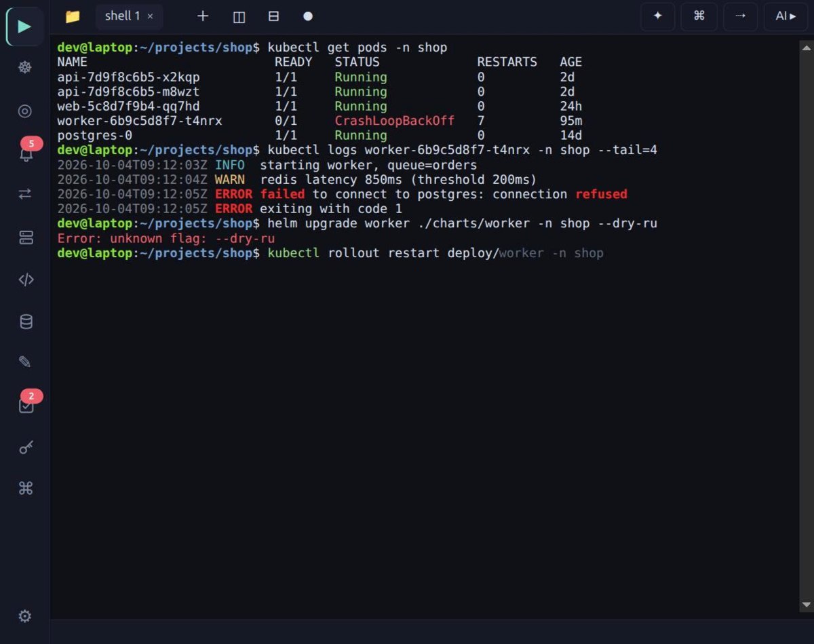The height and width of the screenshot is (644, 814).
Task: Close the shell 1 tab
Action: click(x=150, y=16)
